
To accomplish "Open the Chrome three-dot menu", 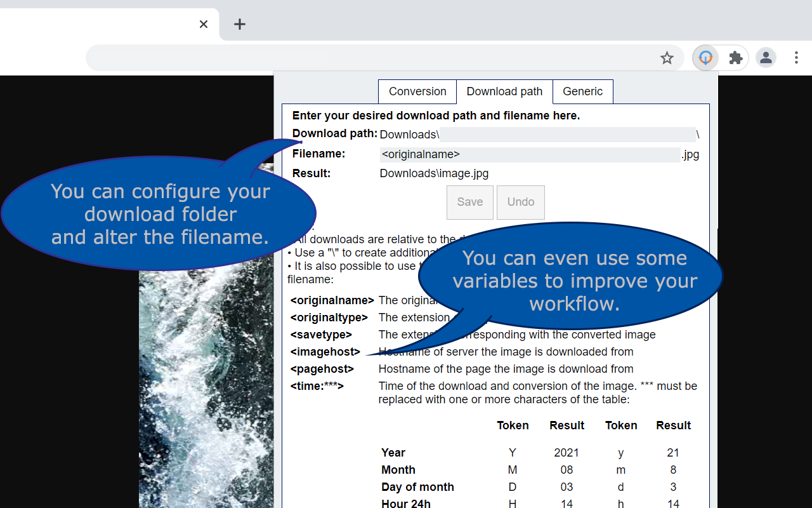I will pos(796,58).
